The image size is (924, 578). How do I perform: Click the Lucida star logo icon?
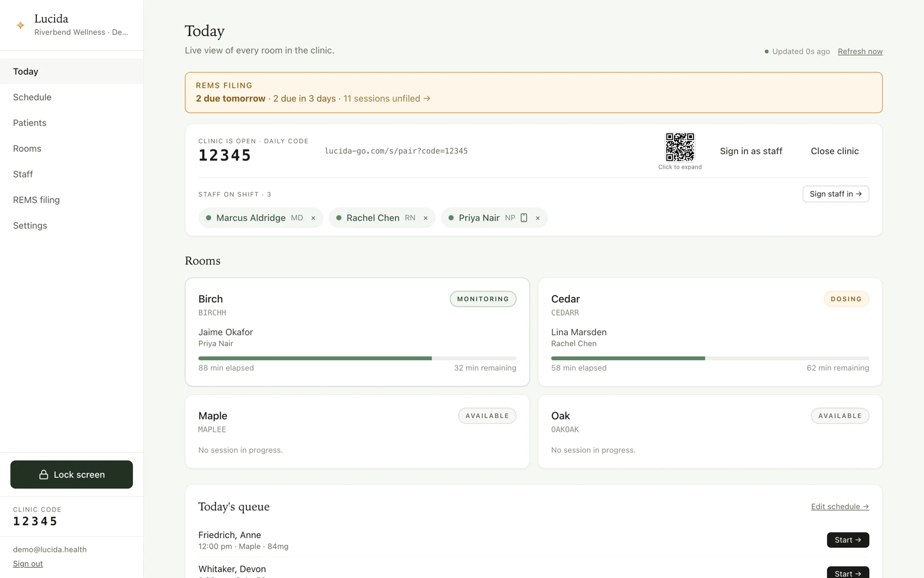[x=20, y=25]
